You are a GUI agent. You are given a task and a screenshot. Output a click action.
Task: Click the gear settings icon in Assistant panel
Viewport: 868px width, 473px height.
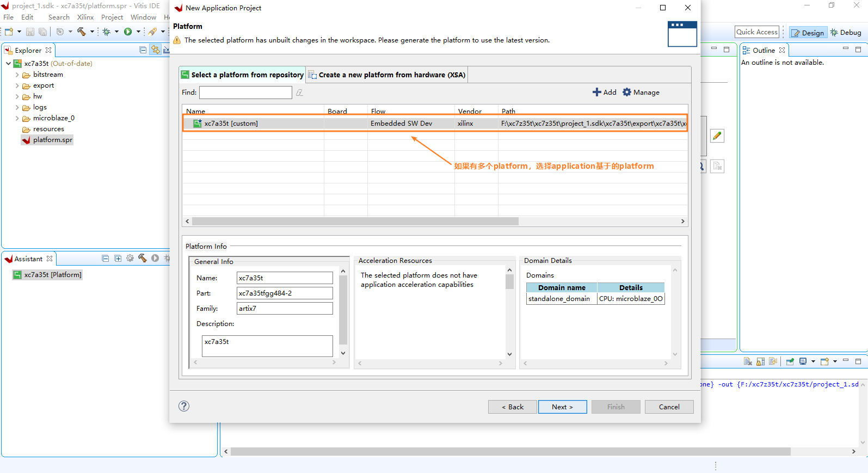[x=130, y=259]
